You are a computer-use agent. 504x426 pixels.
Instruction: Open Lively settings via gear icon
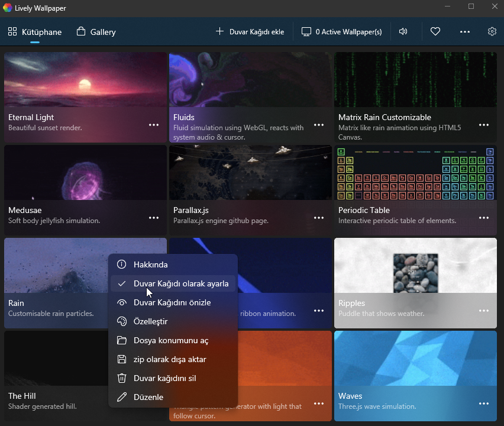click(492, 31)
